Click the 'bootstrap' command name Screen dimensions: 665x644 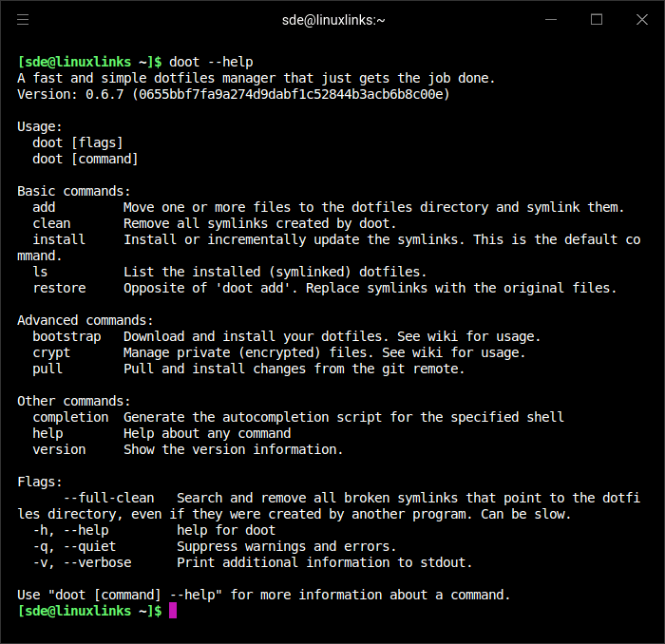(x=66, y=336)
